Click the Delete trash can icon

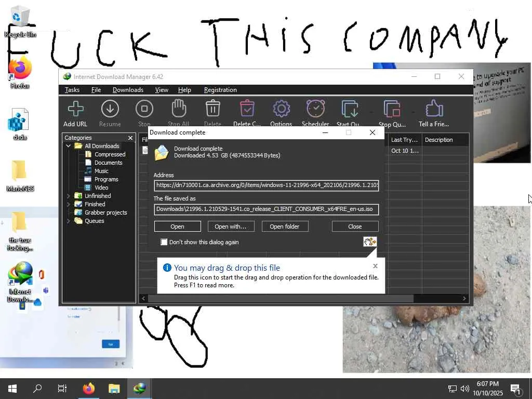click(x=212, y=109)
